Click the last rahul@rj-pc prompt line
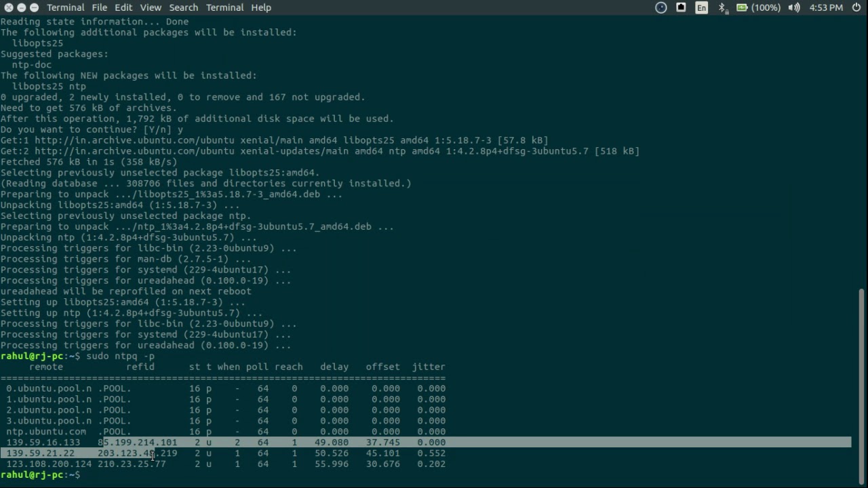This screenshot has height=488, width=868. (40, 475)
